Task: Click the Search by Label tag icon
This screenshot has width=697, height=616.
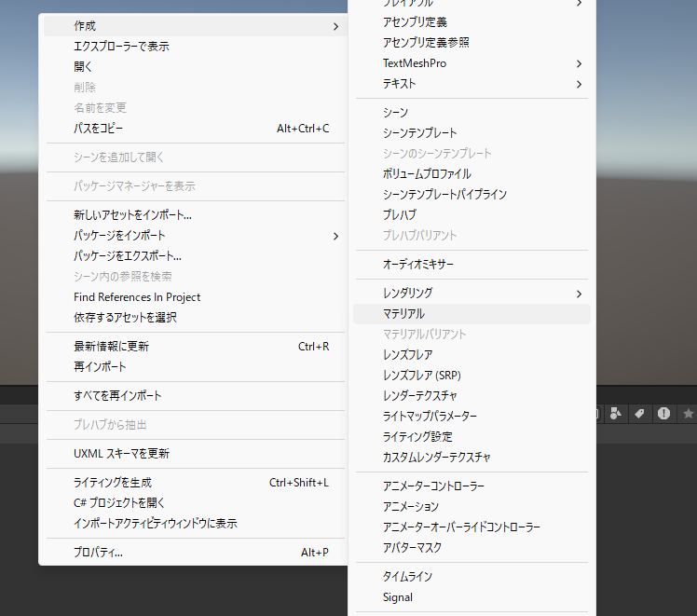Action: tap(640, 413)
